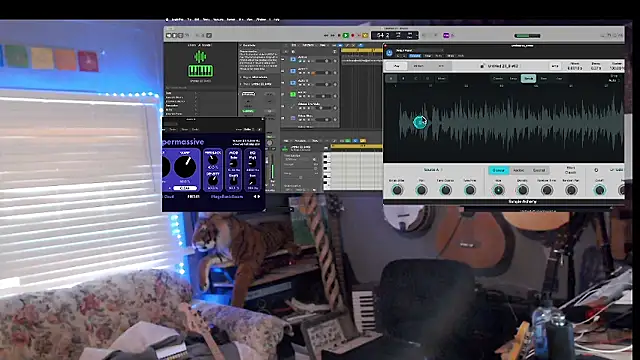Open the Supermassive preset name menu

click(227, 197)
